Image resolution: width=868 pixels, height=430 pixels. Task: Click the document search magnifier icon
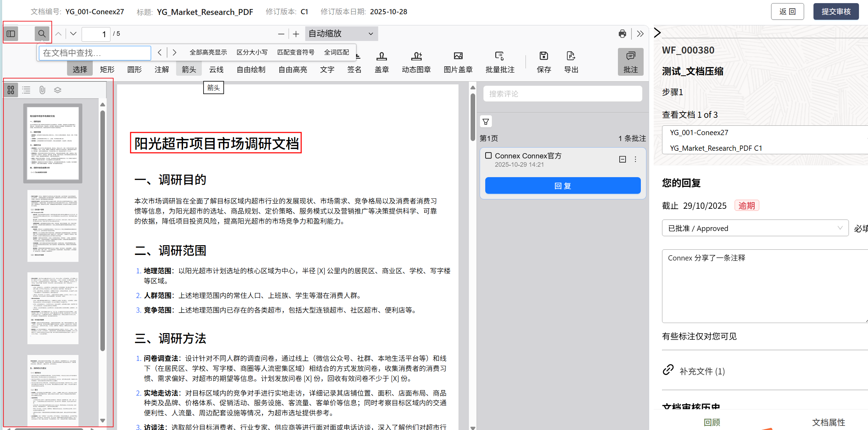click(42, 34)
